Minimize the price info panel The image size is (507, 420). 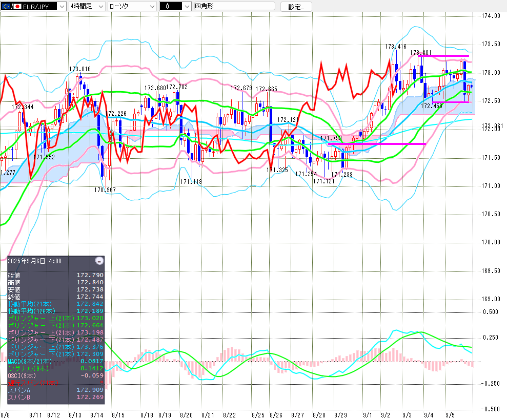click(x=99, y=261)
